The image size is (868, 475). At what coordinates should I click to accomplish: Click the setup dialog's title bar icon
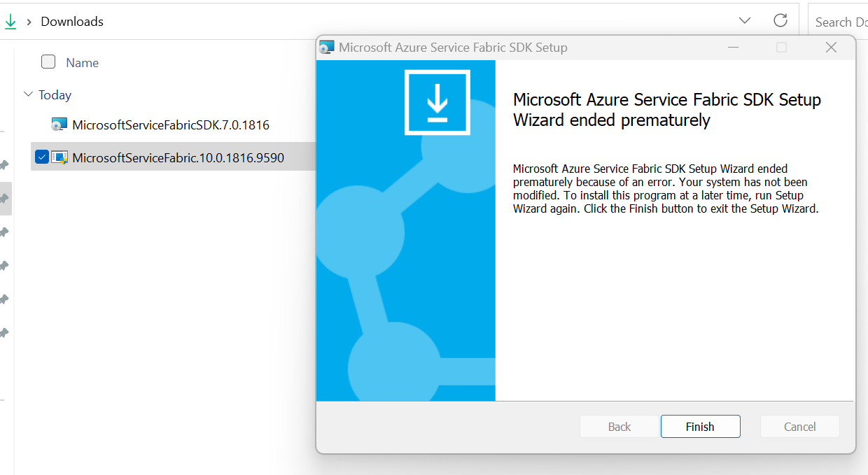point(326,48)
